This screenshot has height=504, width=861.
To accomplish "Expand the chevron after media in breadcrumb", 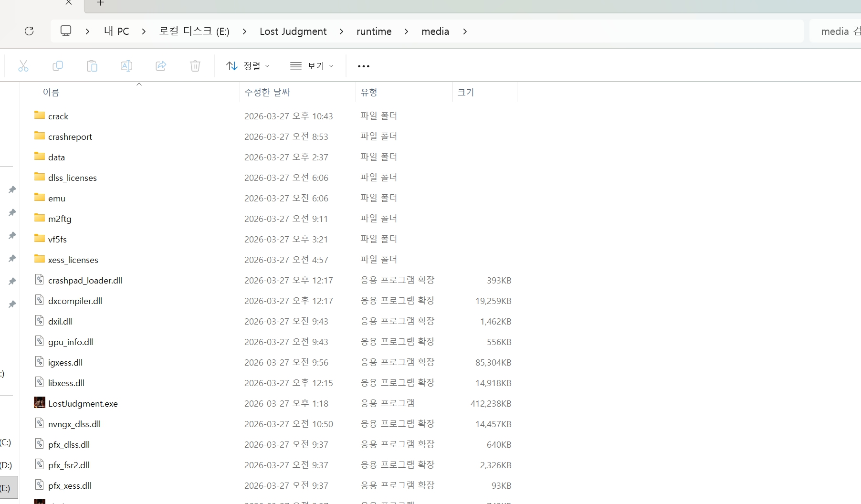I will point(465,31).
